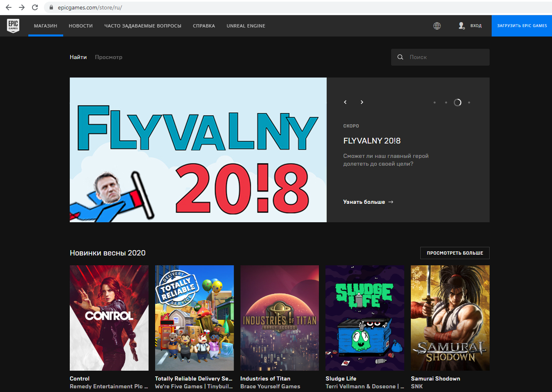
Task: Click the Epic Games logo icon
Action: 13,25
